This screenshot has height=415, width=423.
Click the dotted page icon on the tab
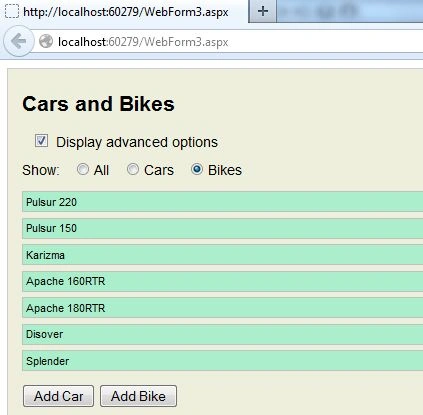(12, 11)
